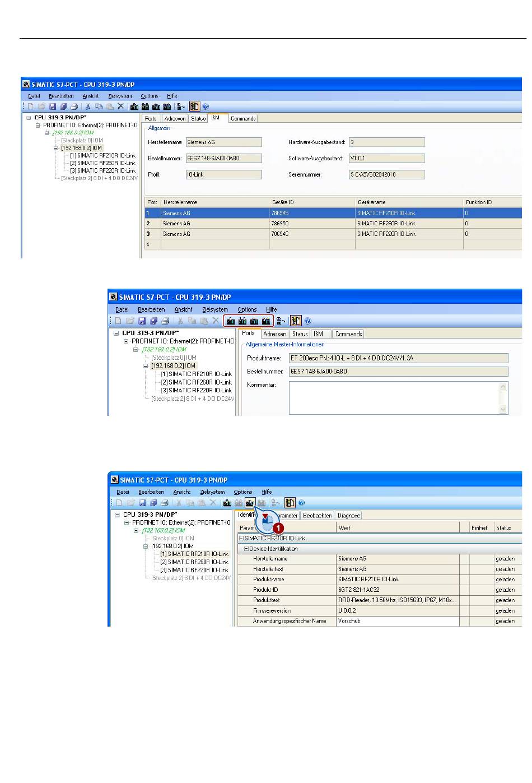The height and width of the screenshot is (783, 532).
Task: Click the blue Help icon in the bottom window
Action: pyautogui.click(x=302, y=503)
